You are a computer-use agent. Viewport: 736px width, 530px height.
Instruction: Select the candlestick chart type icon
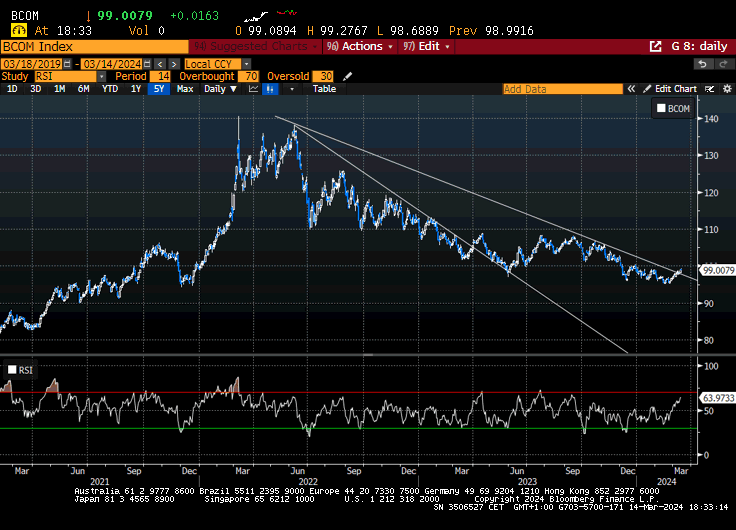270,89
